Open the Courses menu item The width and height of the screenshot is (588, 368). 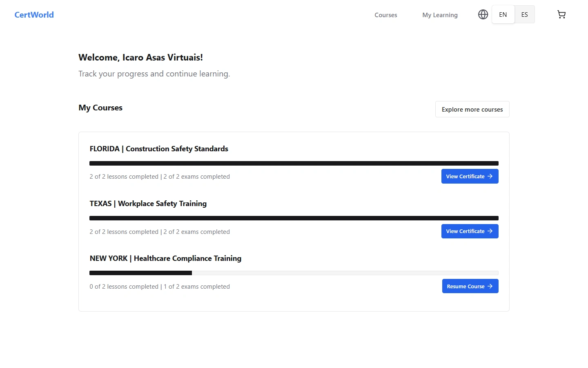(x=386, y=15)
